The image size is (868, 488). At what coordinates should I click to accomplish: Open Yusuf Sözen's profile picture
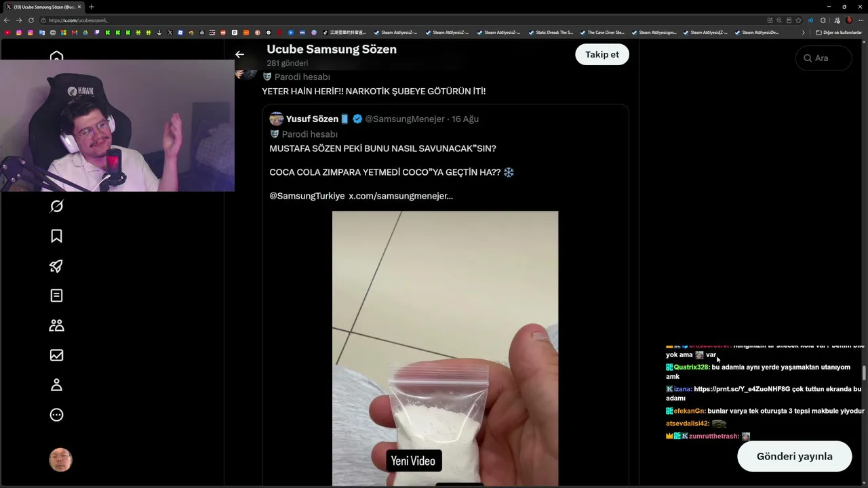(x=276, y=119)
